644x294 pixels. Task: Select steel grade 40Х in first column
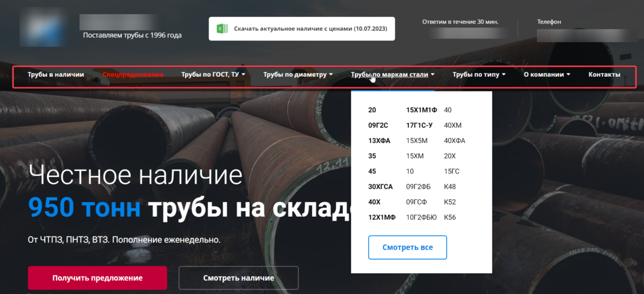pyautogui.click(x=375, y=202)
